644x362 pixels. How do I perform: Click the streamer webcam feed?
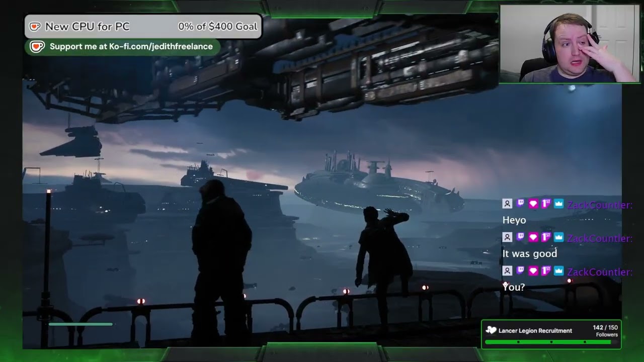[x=570, y=44]
